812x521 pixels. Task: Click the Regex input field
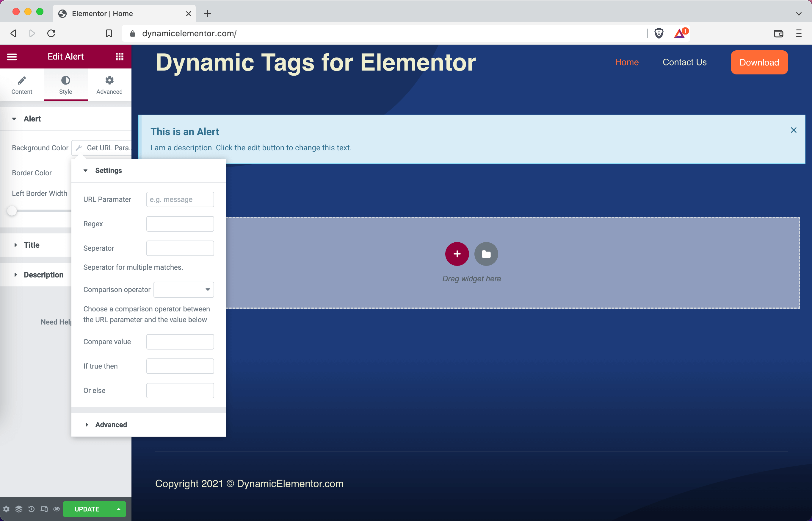[x=180, y=224]
